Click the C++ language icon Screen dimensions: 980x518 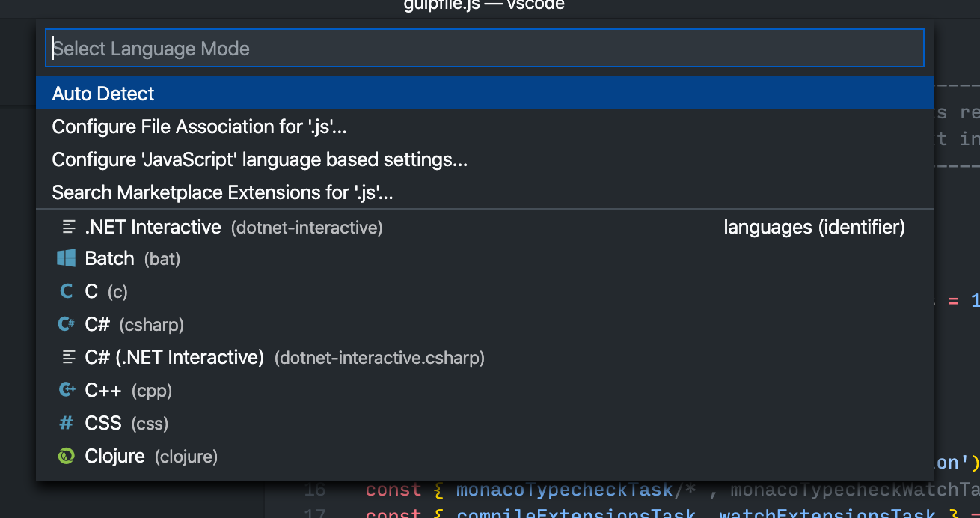click(x=66, y=390)
